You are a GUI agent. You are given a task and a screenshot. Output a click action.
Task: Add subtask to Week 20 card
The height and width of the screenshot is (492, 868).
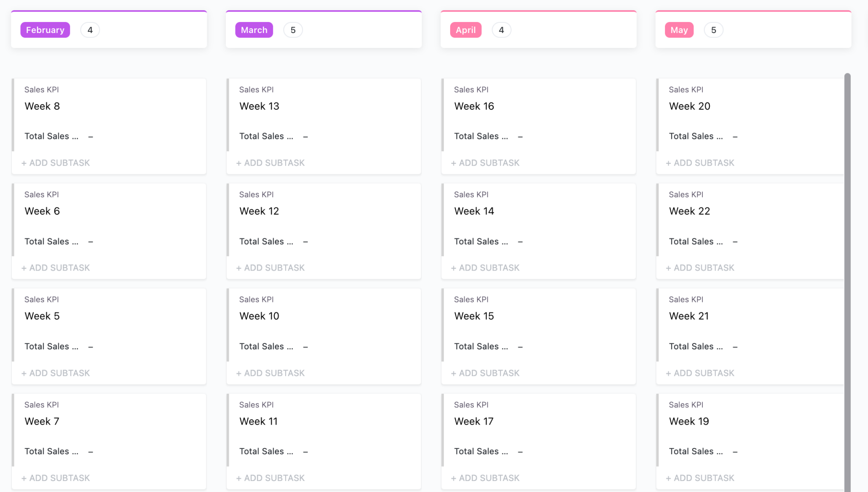(700, 163)
